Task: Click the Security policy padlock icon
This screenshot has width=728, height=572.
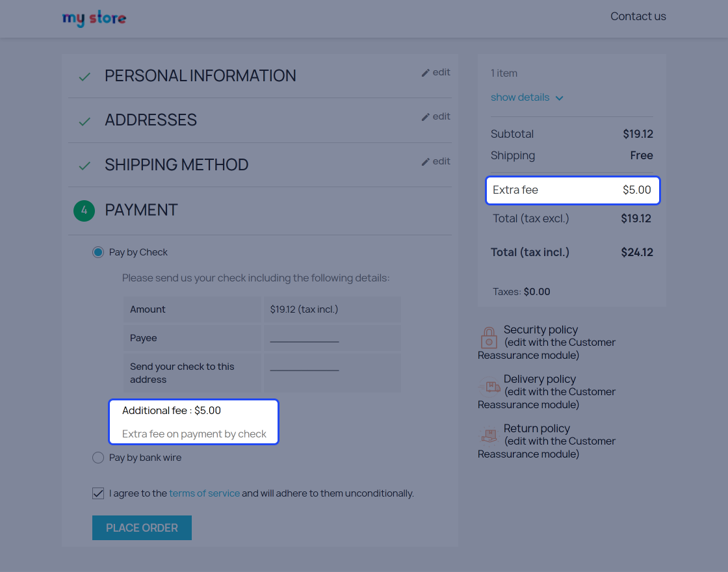Action: coord(488,337)
